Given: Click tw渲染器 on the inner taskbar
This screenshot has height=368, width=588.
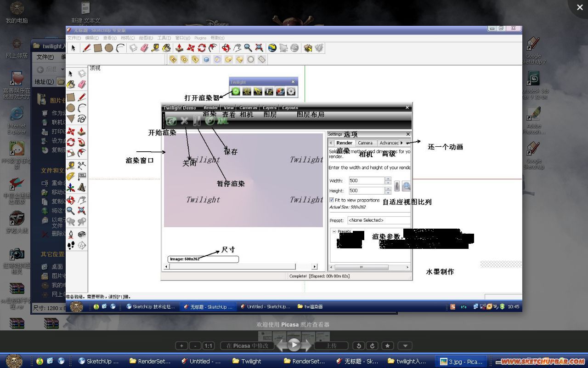Looking at the screenshot, I should click(310, 306).
